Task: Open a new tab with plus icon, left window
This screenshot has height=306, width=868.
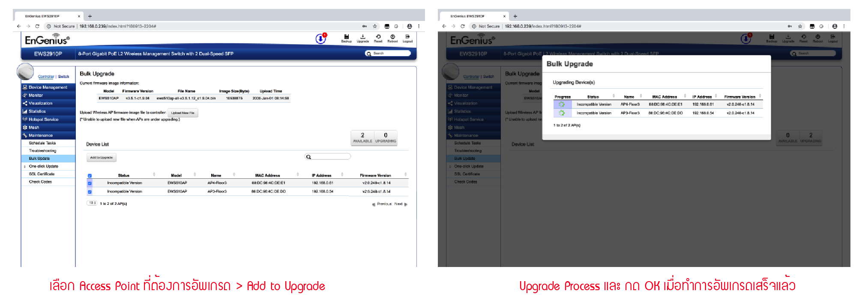Action: [90, 16]
